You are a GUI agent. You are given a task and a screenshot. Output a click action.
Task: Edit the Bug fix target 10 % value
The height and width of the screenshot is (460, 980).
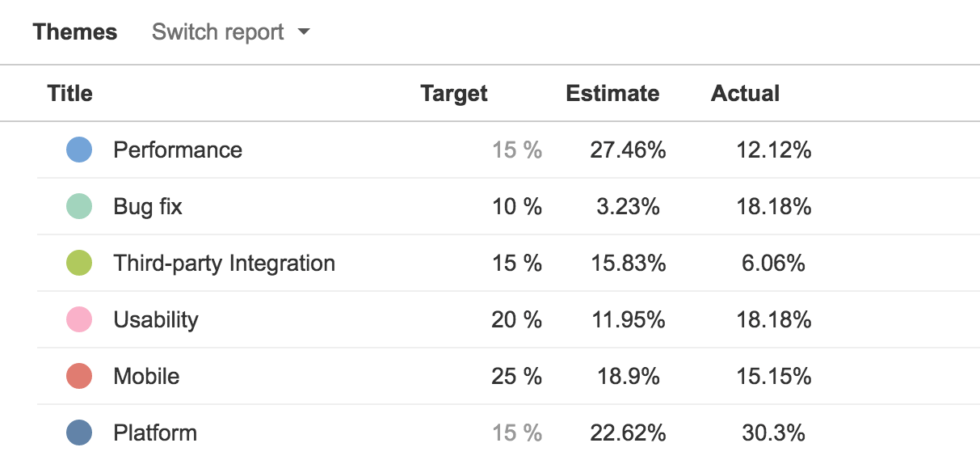pos(516,206)
